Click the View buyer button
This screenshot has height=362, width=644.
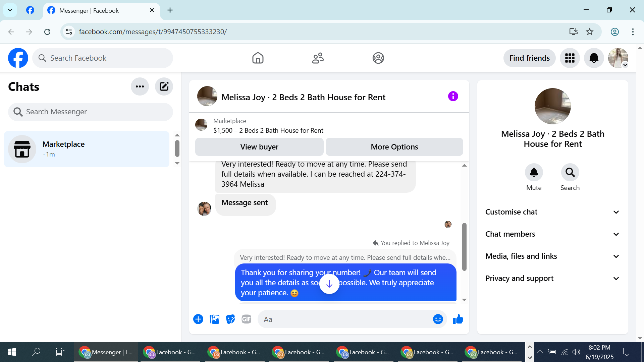pyautogui.click(x=259, y=147)
